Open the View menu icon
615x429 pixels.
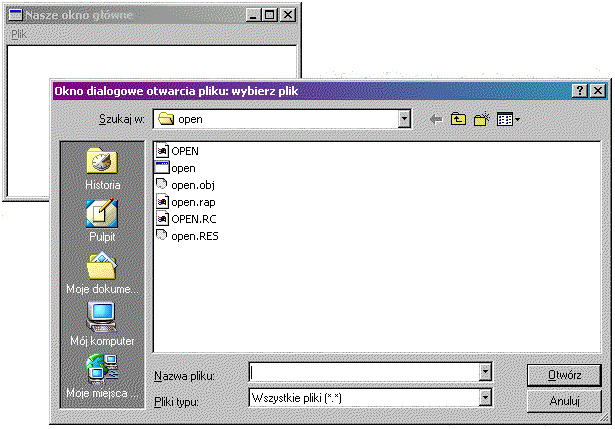pos(507,119)
